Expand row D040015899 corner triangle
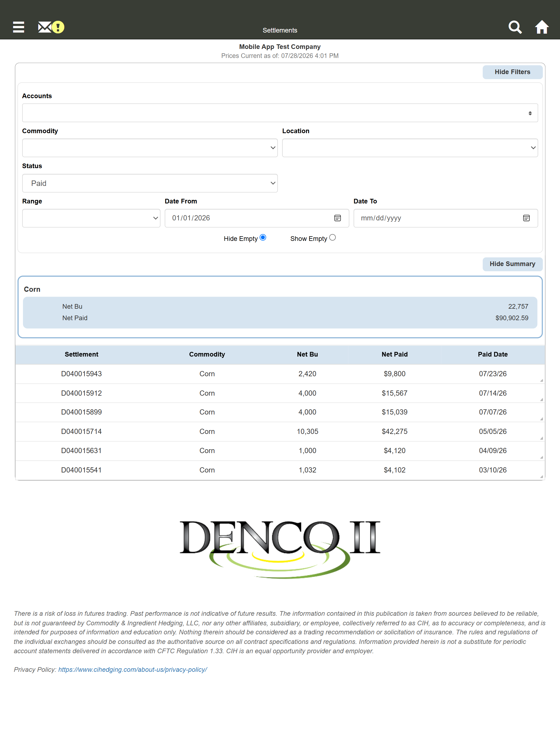The width and height of the screenshot is (560, 747). pyautogui.click(x=541, y=419)
